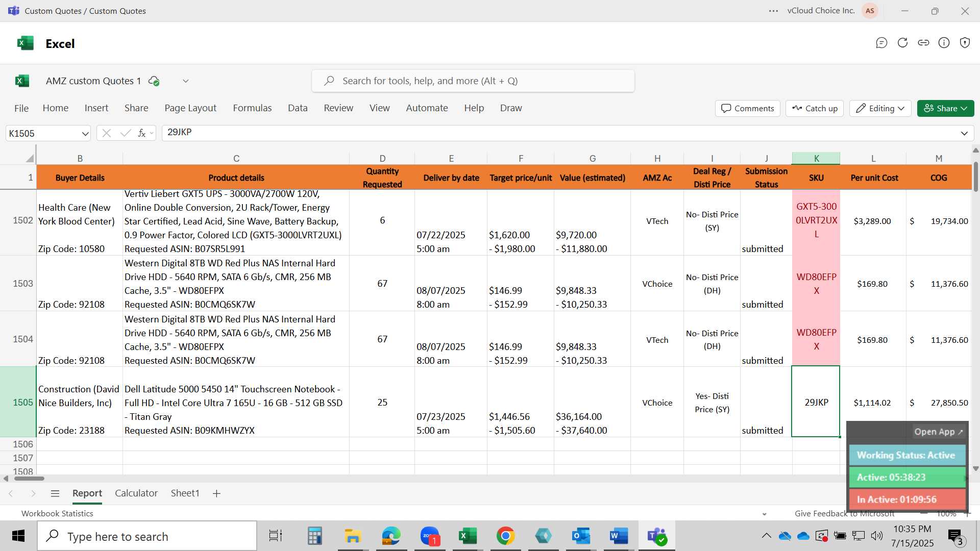Viewport: 980px width, 551px height.
Task: Click the vertical scrollbar down arrow
Action: click(x=975, y=468)
